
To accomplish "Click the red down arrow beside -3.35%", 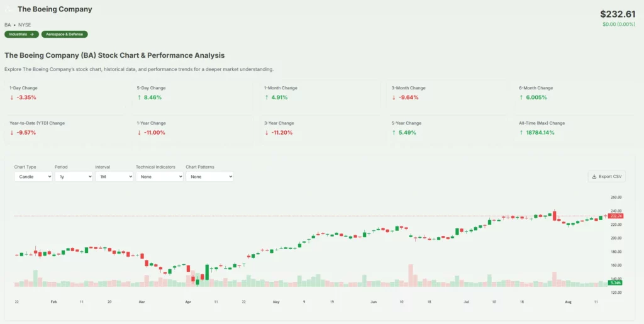I will (11, 98).
